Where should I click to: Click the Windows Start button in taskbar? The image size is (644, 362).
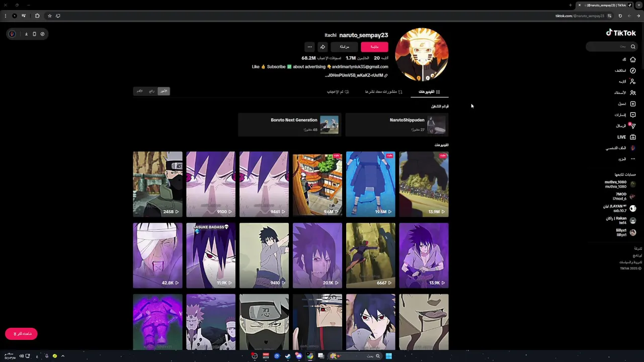click(388, 356)
